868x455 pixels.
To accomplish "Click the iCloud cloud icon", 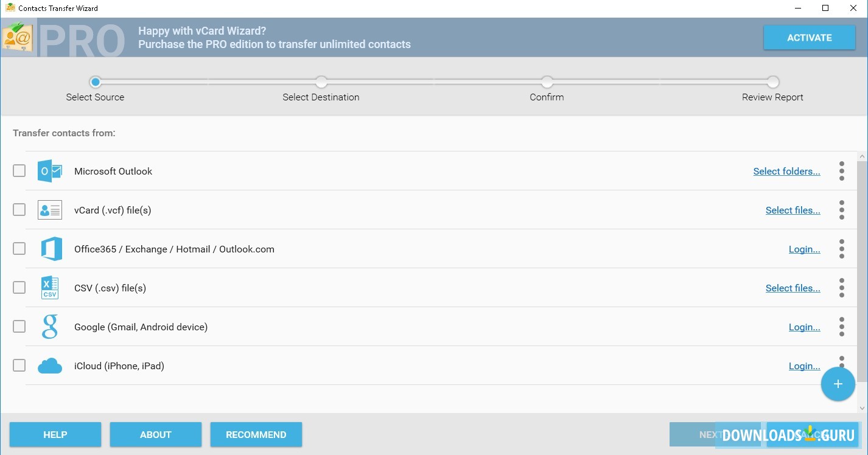I will [x=50, y=366].
